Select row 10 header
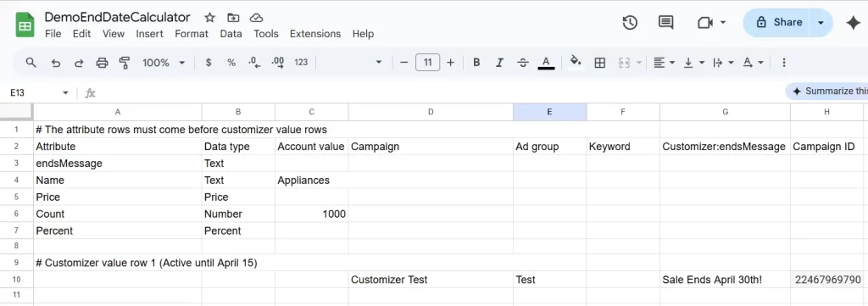This screenshot has width=868, height=306. point(17,280)
